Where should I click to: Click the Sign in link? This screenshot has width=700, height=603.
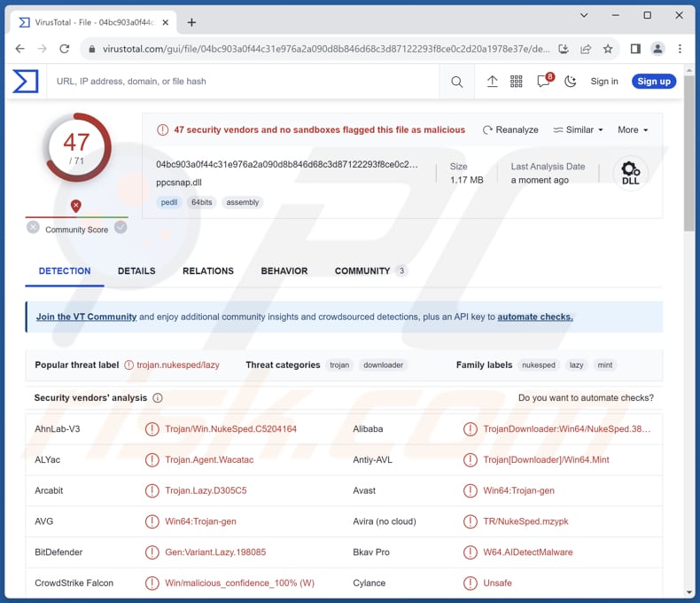point(604,82)
